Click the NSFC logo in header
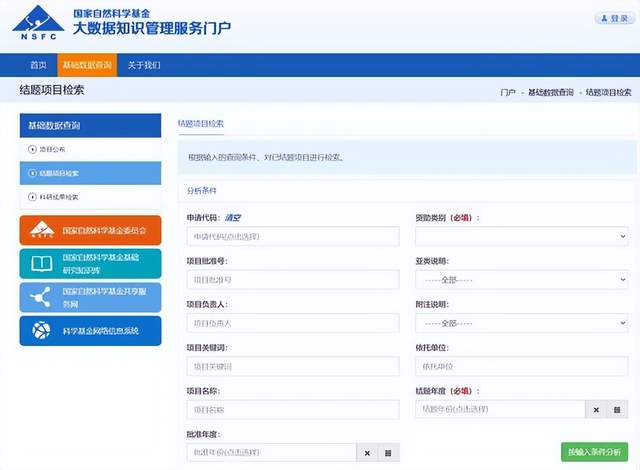Screen dimensions: 640x470 point(38,22)
